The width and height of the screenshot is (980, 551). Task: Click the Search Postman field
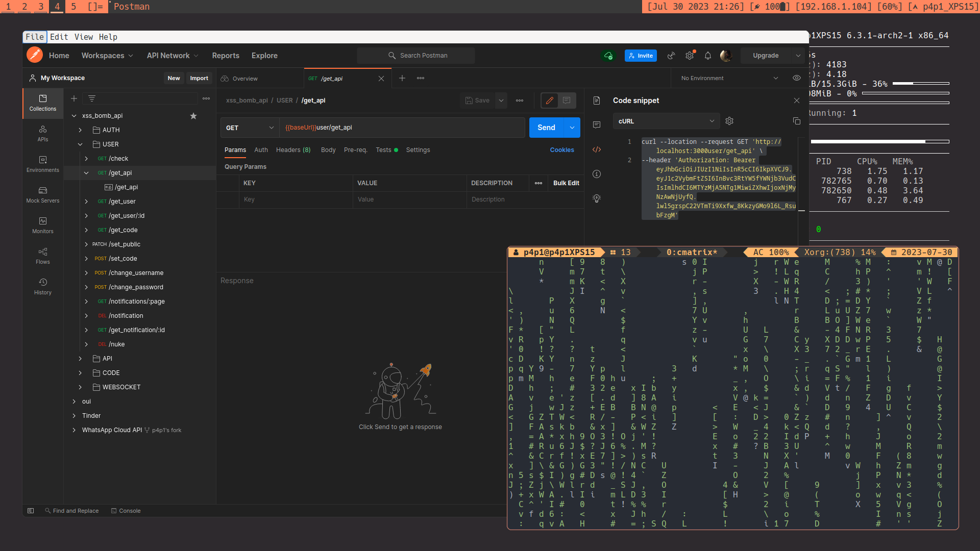[x=416, y=56]
